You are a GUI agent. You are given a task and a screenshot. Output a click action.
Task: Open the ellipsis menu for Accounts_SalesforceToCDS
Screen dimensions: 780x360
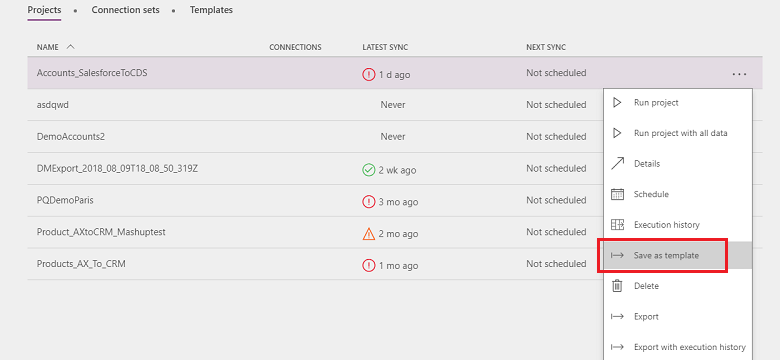tap(739, 74)
